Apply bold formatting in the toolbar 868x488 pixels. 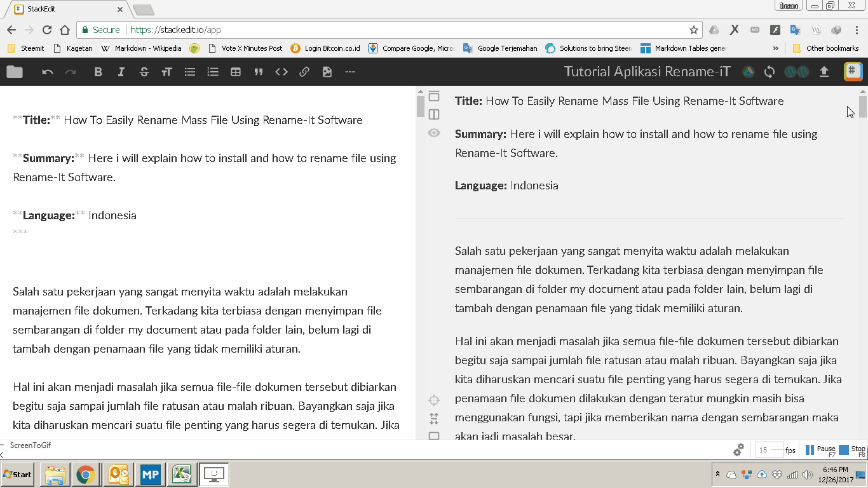coord(98,72)
